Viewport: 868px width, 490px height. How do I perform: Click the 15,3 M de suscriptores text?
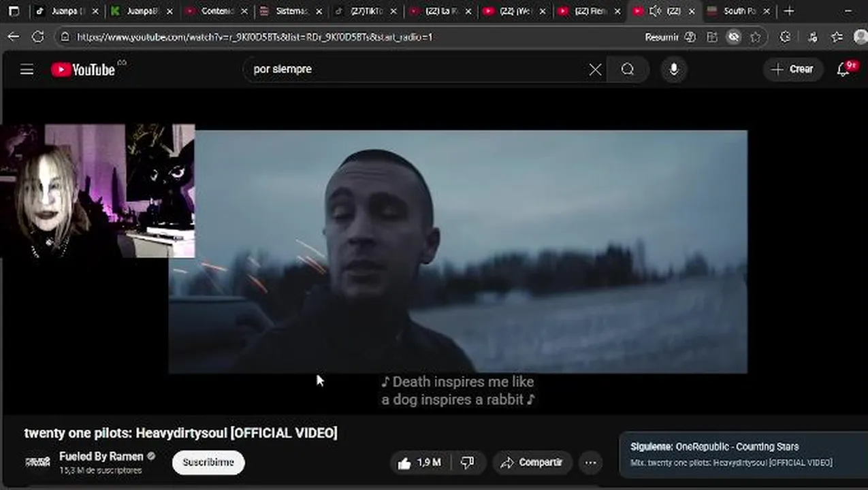coord(100,470)
